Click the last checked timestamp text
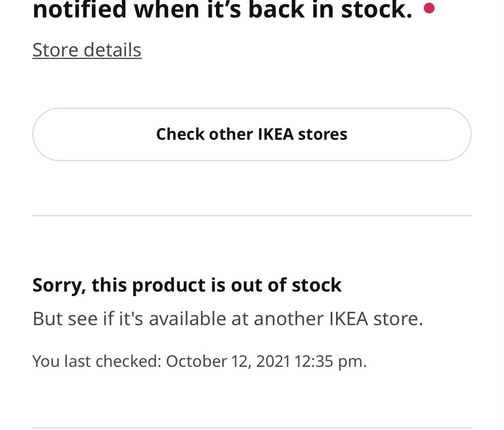The width and height of the screenshot is (504, 430). 199,361
